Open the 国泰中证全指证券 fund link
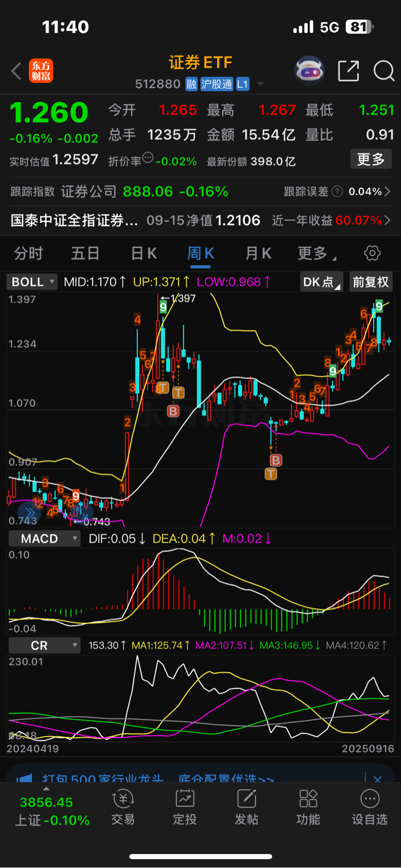Image resolution: width=401 pixels, height=868 pixels. [x=75, y=220]
